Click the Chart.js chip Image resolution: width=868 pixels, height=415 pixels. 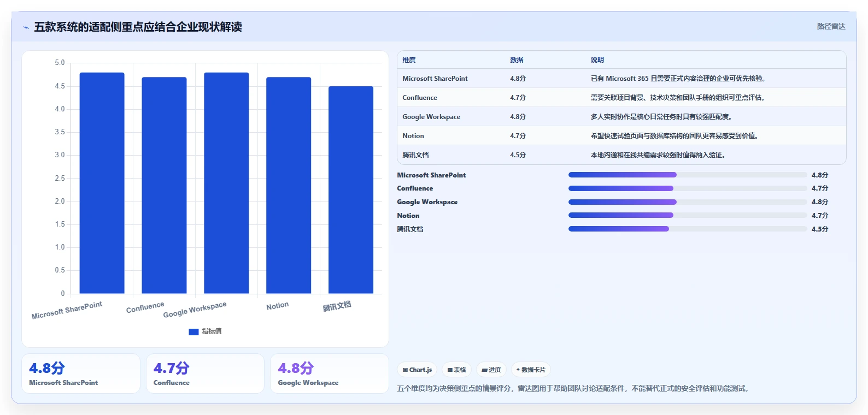click(417, 370)
